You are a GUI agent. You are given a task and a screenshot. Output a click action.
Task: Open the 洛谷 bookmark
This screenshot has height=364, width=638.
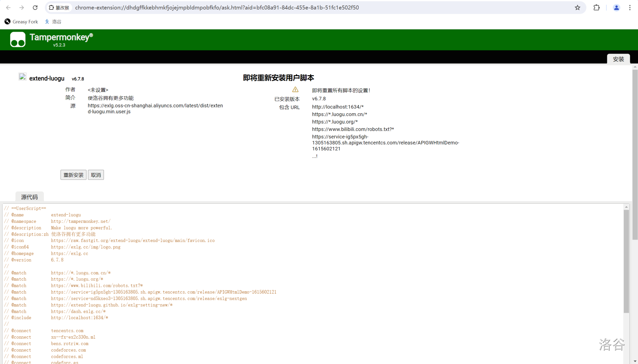[x=53, y=22]
